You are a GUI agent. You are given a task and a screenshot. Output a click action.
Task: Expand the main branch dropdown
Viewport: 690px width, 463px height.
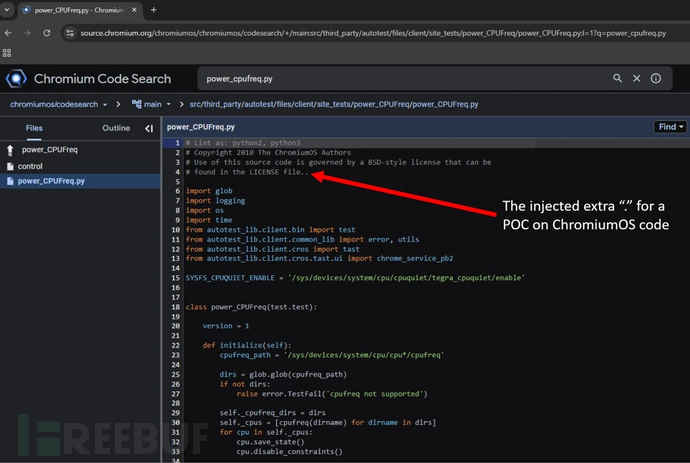click(168, 105)
